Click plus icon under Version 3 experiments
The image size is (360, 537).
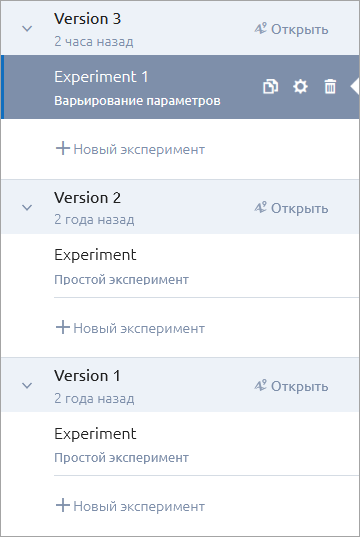tap(63, 149)
